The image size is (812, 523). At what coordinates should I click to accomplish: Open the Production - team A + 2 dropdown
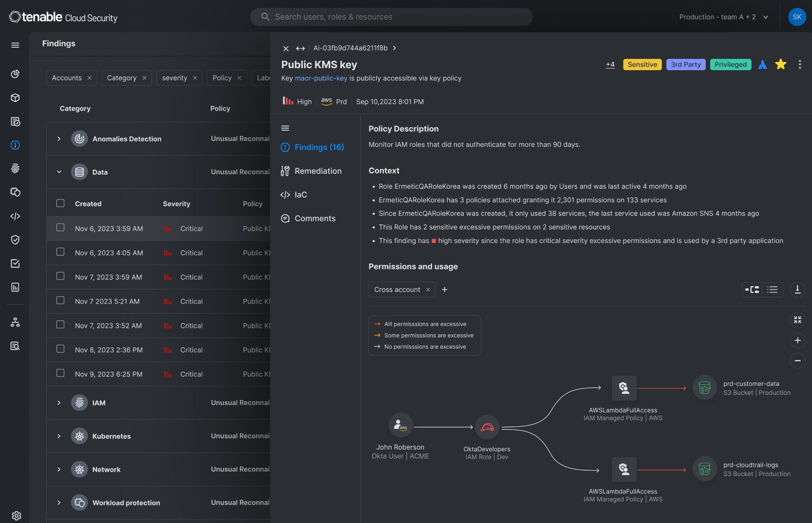pyautogui.click(x=723, y=17)
